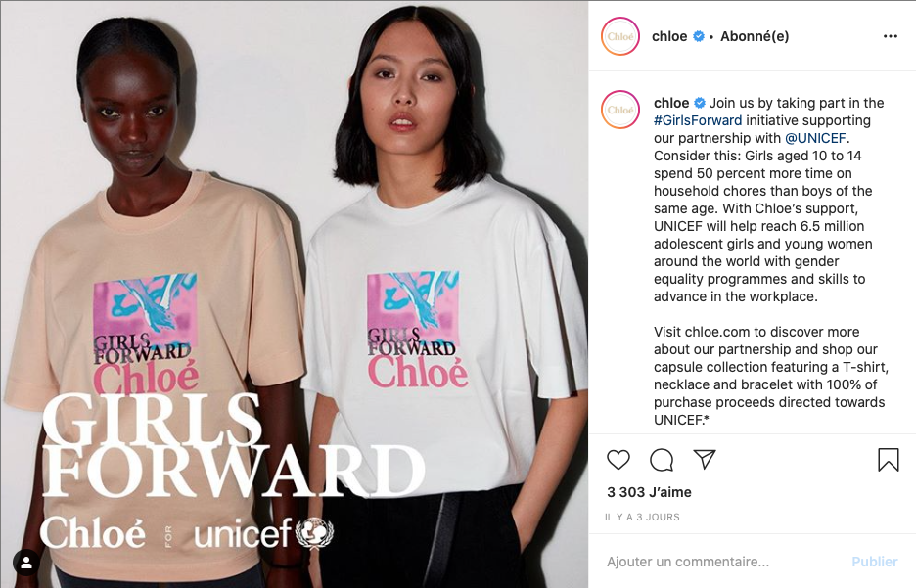Viewport: 916px width, 588px height.
Task: Click the Girls Forward post photo
Action: 295,294
